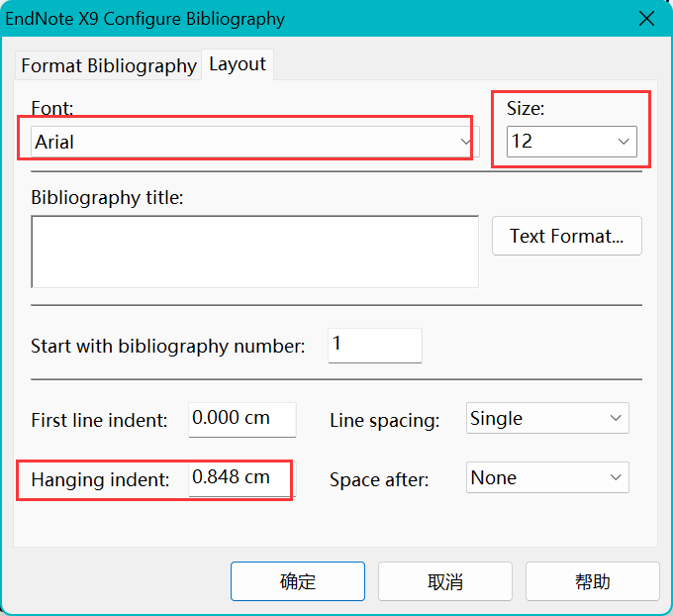
Task: Click the First line indent field
Action: pos(242,420)
